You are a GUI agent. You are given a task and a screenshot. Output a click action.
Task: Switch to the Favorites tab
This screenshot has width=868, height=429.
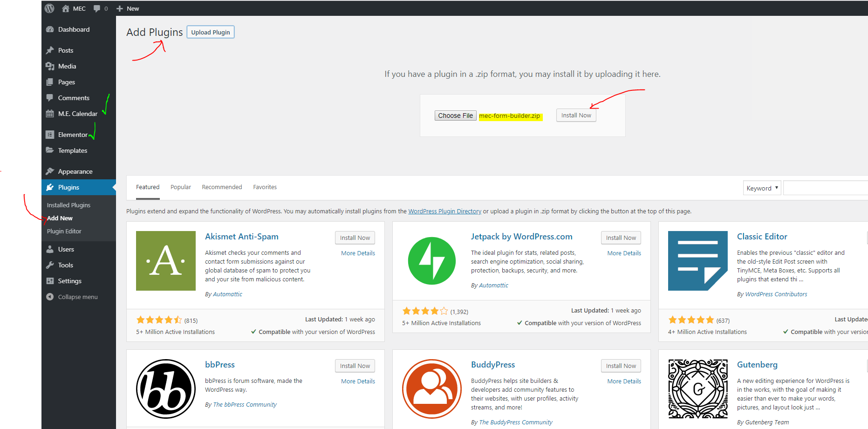pyautogui.click(x=265, y=187)
